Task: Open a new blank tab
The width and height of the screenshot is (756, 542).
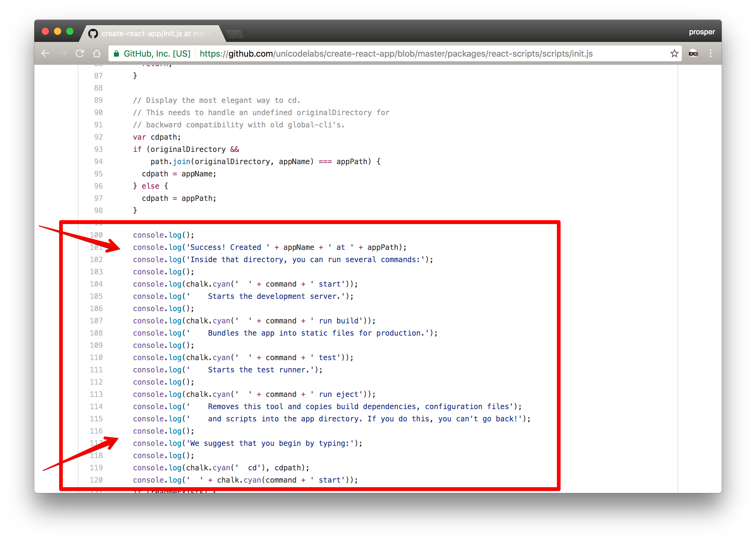Action: (x=235, y=34)
